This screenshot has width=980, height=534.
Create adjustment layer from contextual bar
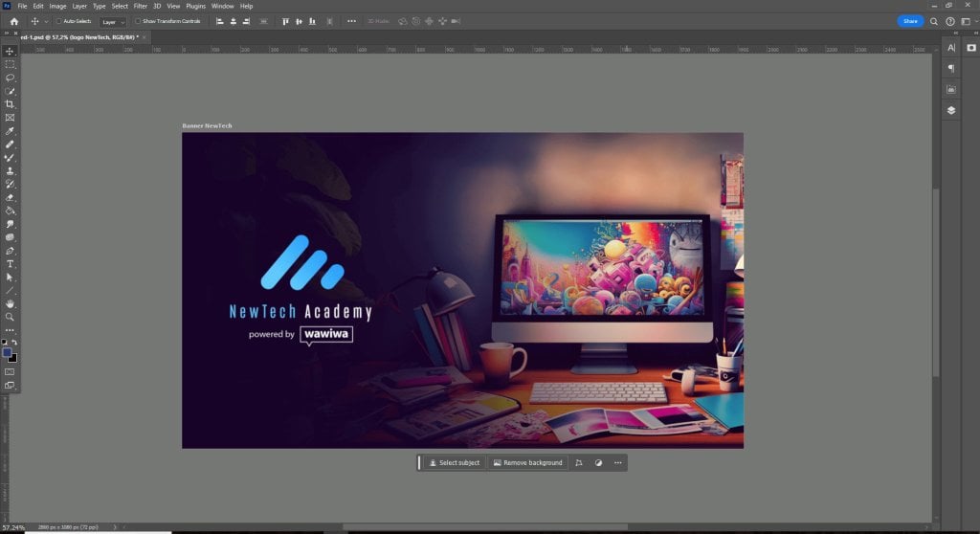point(598,463)
